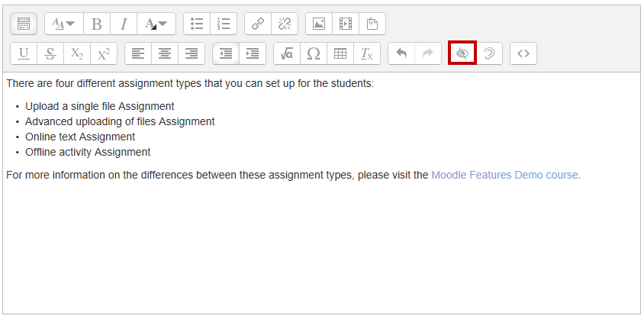Apply unordered bullet list
The width and height of the screenshot is (644, 319).
pyautogui.click(x=197, y=24)
